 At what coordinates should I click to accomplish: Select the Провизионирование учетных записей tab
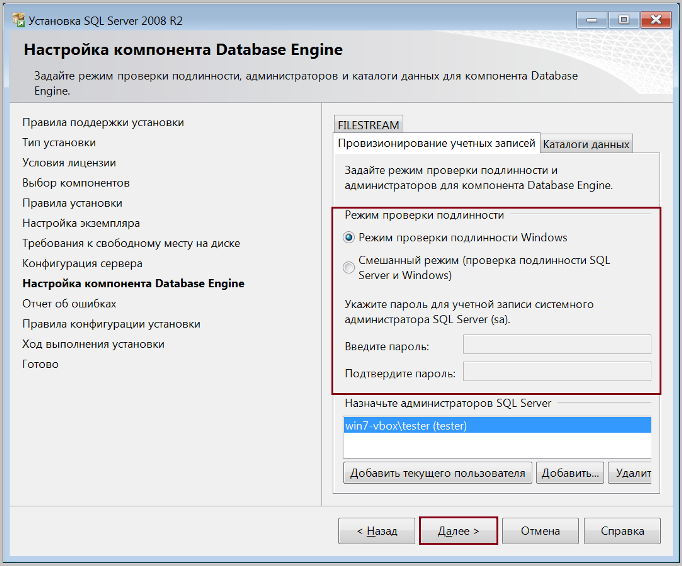(x=437, y=143)
